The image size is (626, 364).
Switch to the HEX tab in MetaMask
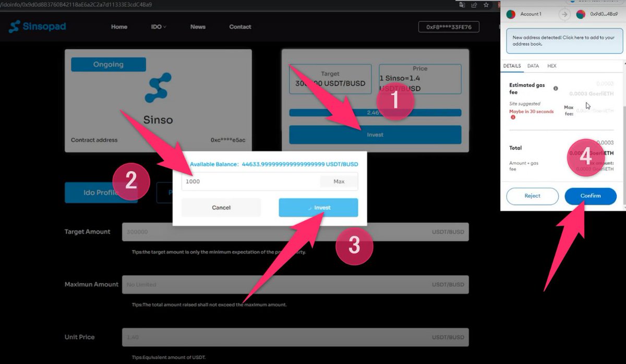[552, 66]
